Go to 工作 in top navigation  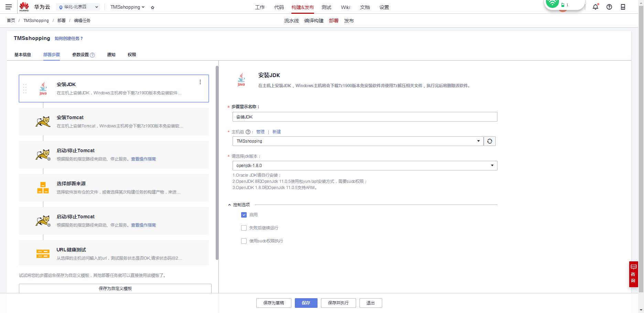260,7
